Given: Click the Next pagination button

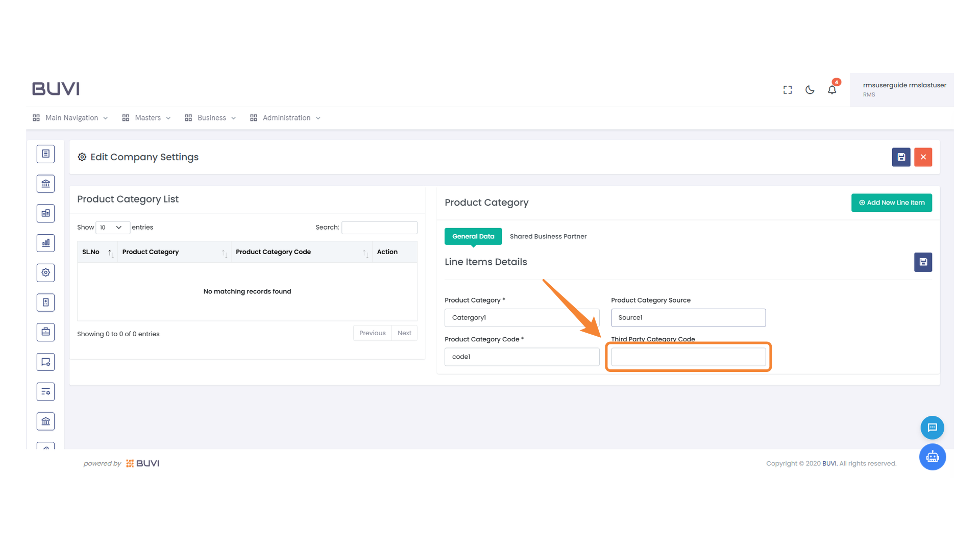Looking at the screenshot, I should 404,333.
